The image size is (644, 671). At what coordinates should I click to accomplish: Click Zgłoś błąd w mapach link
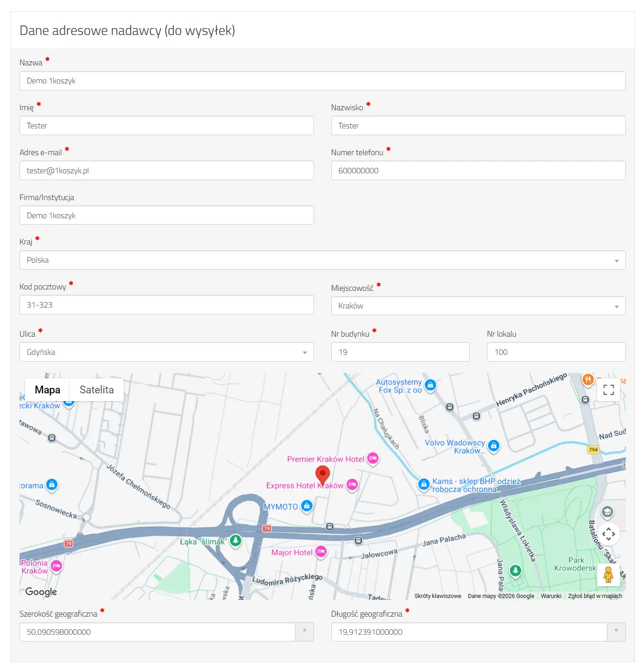point(595,596)
